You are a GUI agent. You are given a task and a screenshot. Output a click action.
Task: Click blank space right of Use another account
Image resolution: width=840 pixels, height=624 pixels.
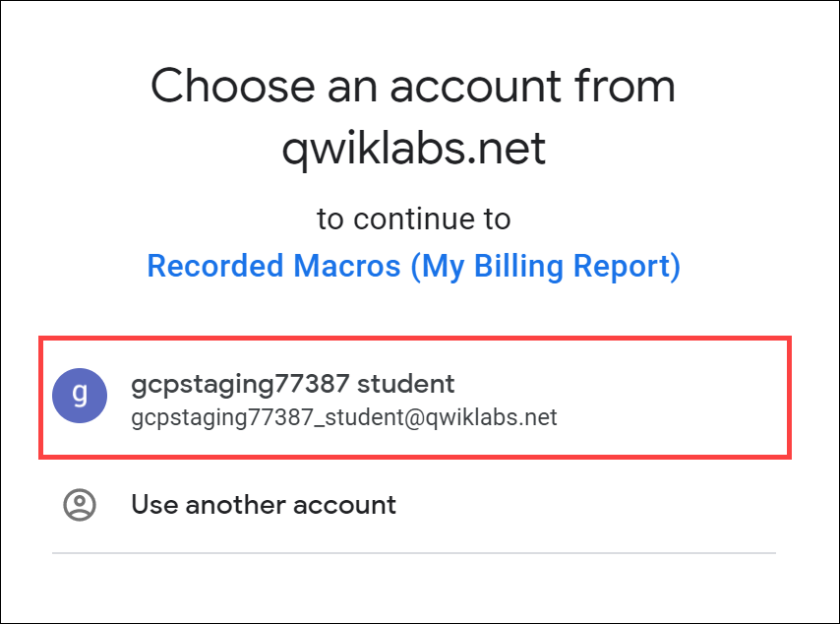pos(584,505)
